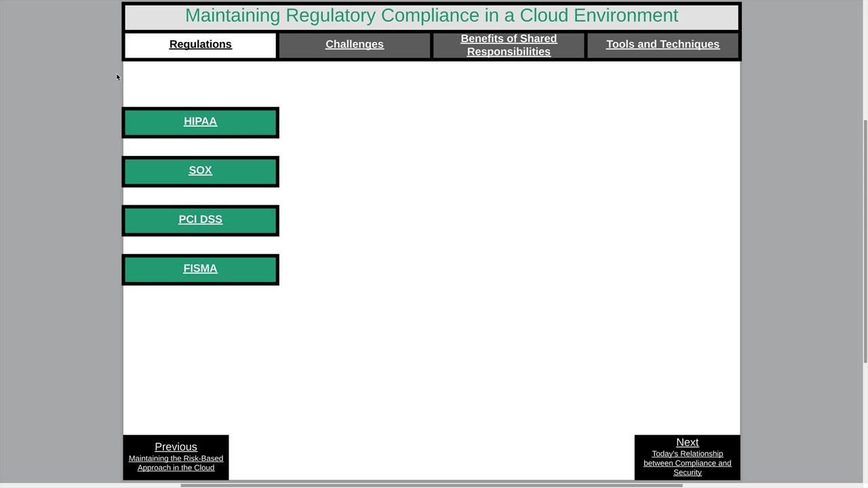The width and height of the screenshot is (868, 488).
Task: Click the horizontal scrollbar at bottom
Action: coord(431,485)
